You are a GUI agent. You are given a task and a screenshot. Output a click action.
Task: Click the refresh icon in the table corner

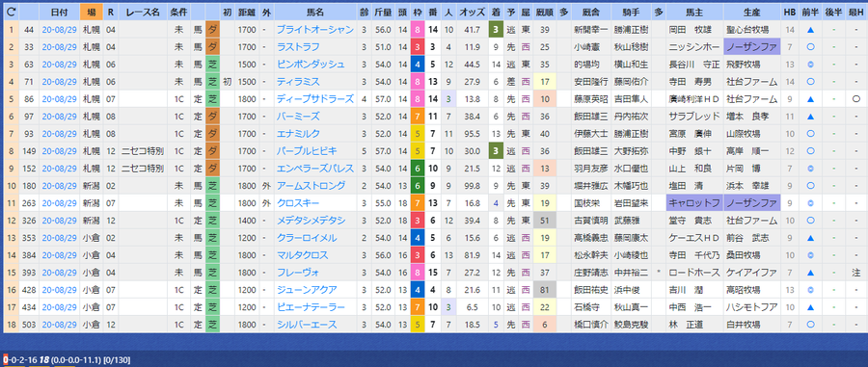tap(11, 12)
